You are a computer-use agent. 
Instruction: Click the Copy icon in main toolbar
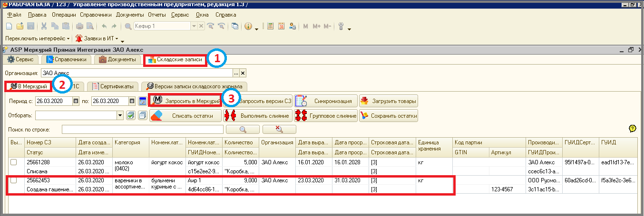pos(55,27)
